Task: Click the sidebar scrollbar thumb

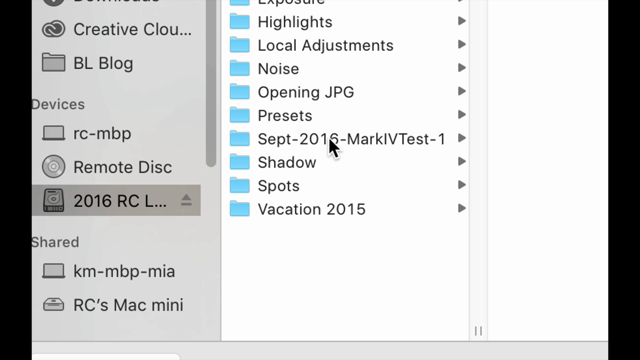Action: point(211,82)
